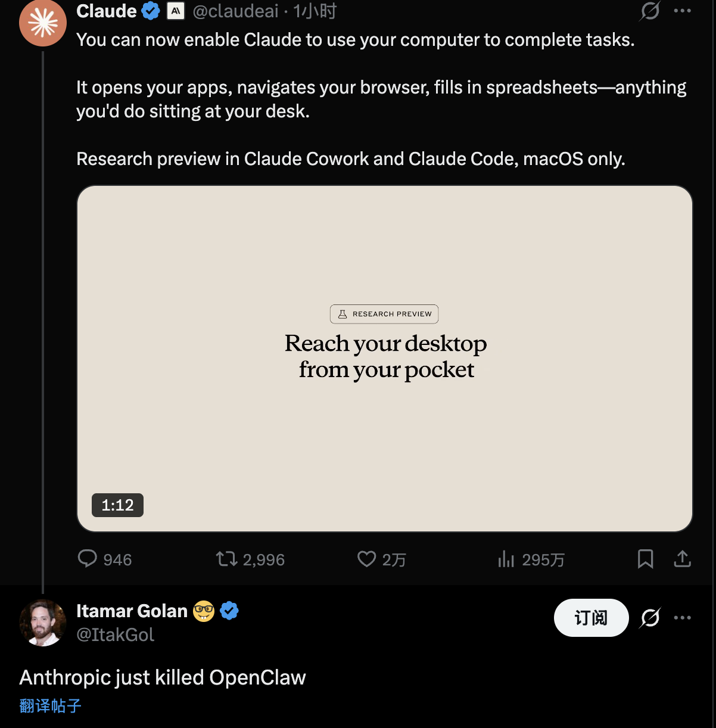Click the AI automated-account label next to Claude
The width and height of the screenshot is (716, 728).
point(176,11)
